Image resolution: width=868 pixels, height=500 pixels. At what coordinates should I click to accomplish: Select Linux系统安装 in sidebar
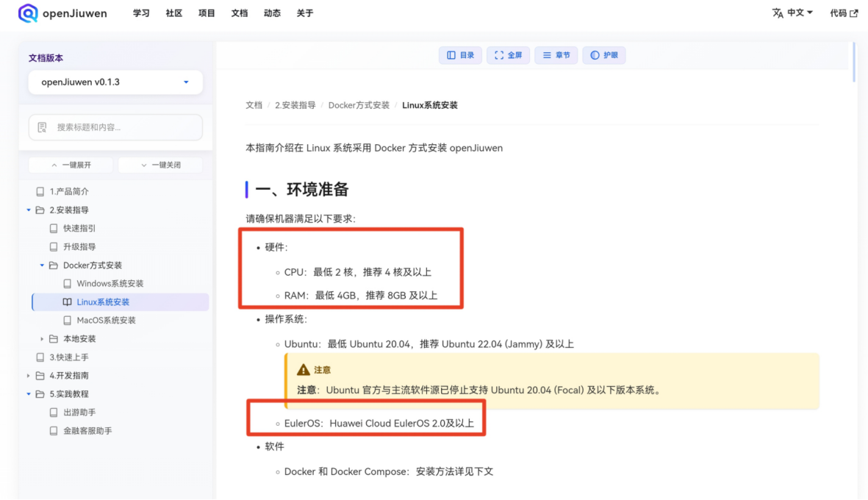(121, 301)
